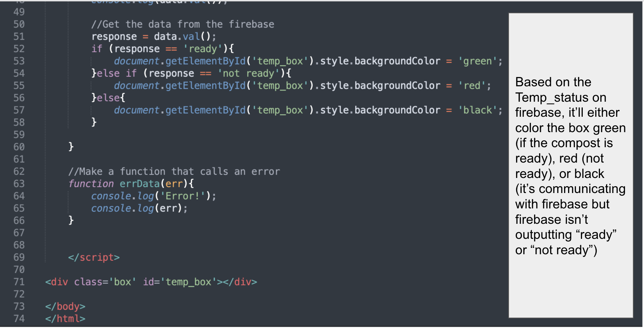The image size is (644, 328).
Task: Click the '</html>' closing tag
Action: (x=65, y=319)
